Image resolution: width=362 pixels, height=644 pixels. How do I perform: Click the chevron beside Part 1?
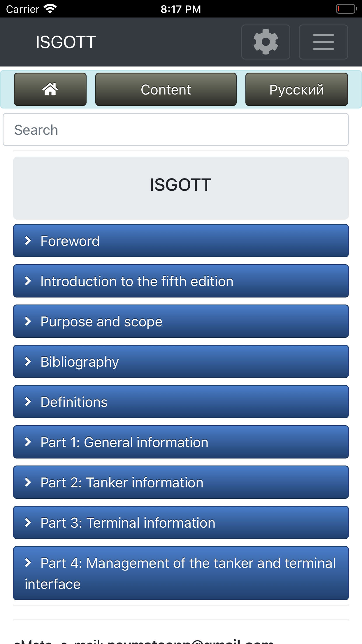[28, 442]
